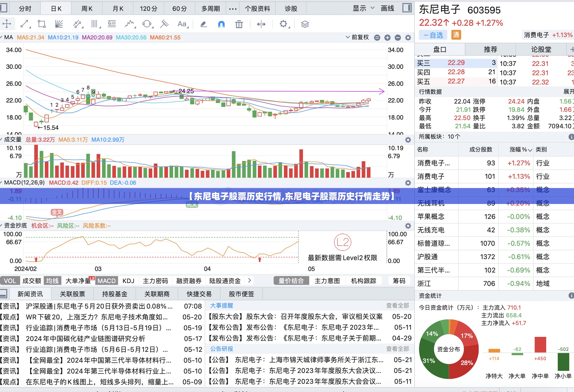Open the drawing toolbar gear settings
Image resolution: width=574 pixels, height=392 pixels.
click(284, 24)
